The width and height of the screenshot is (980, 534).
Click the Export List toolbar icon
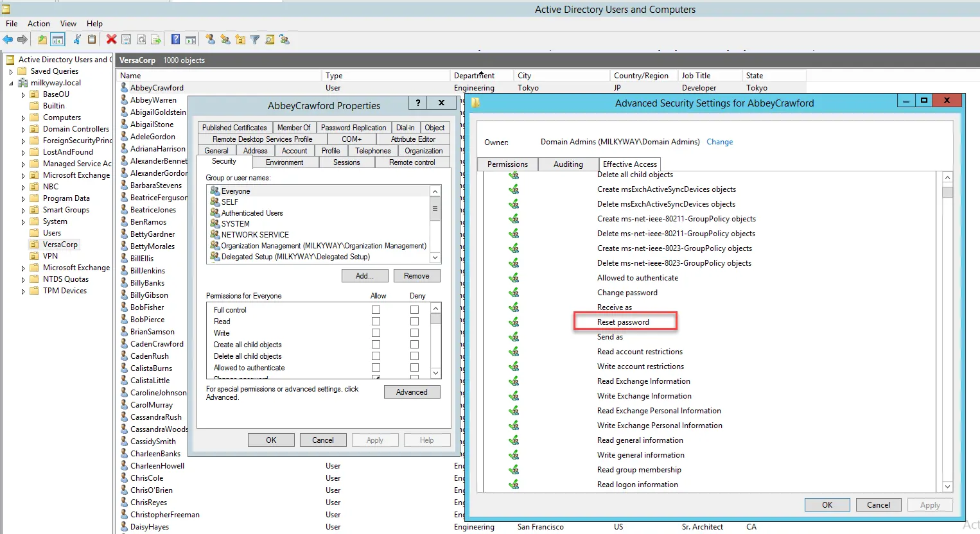coord(156,40)
